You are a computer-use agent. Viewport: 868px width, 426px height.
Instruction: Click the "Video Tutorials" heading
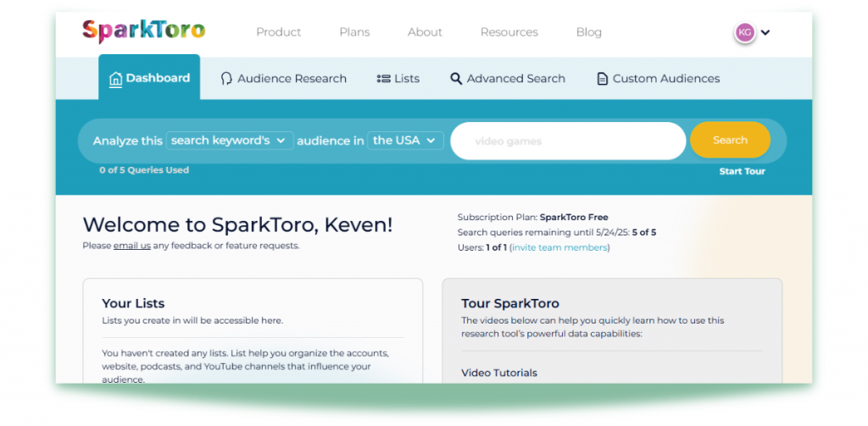click(x=498, y=373)
